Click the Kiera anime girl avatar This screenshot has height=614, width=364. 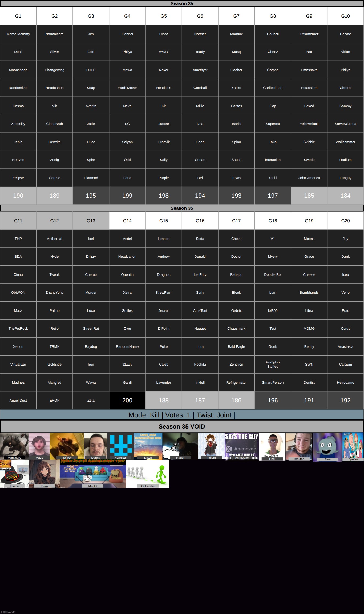click(x=44, y=474)
